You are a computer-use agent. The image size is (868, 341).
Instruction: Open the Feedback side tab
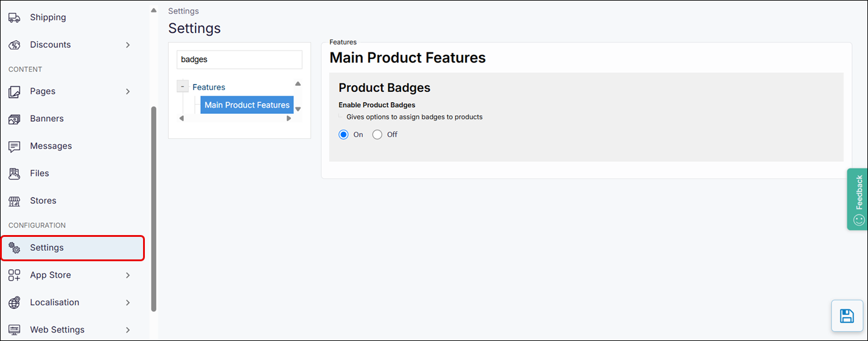(x=858, y=199)
